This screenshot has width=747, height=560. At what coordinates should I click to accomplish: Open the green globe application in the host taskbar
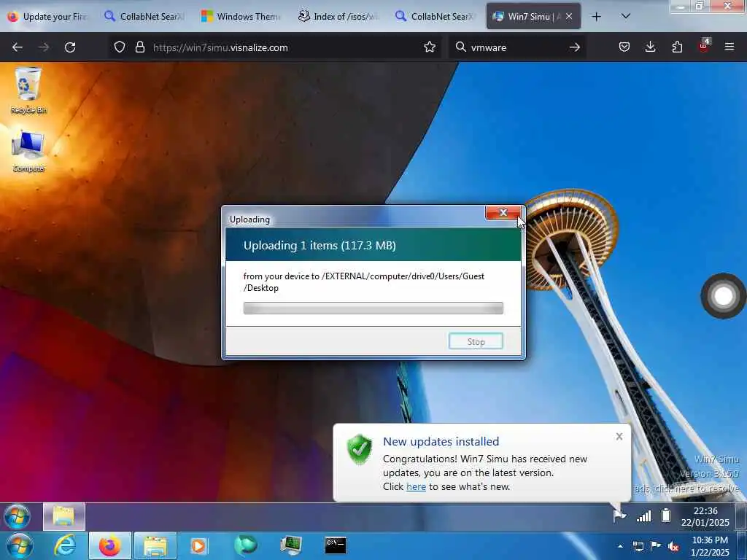245,545
